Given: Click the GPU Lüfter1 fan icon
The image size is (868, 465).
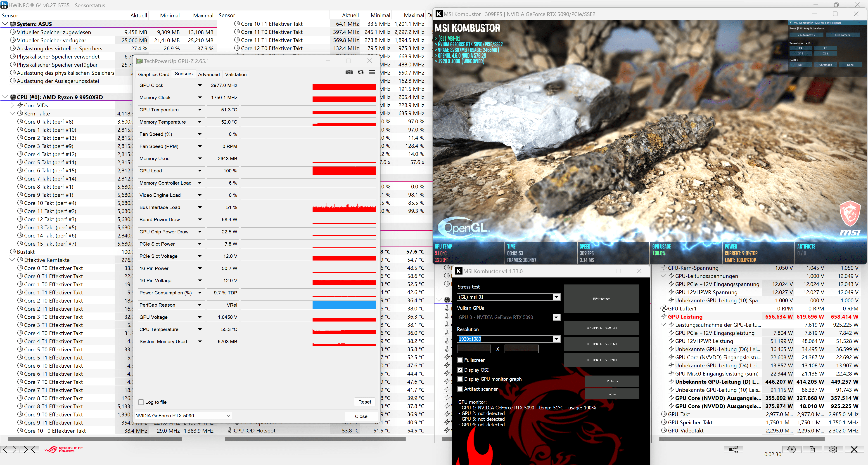Looking at the screenshot, I should [664, 308].
